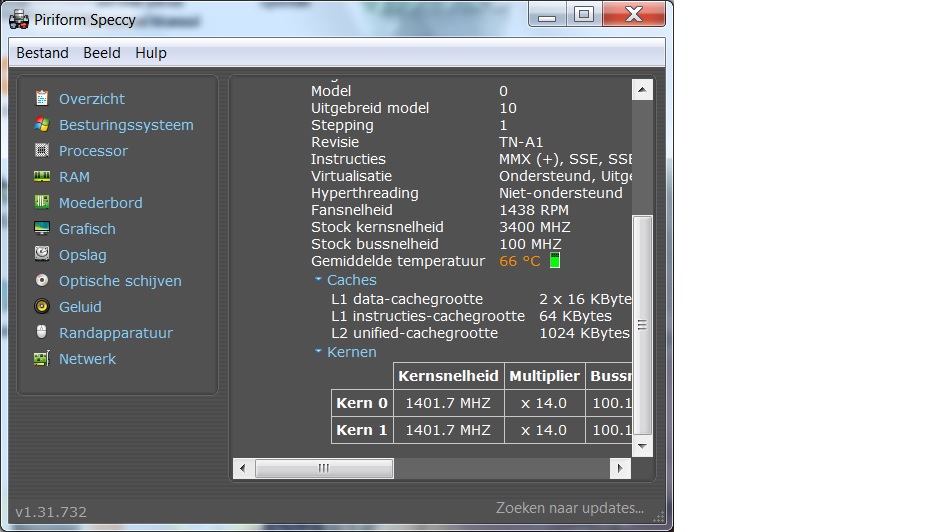Click the Stock bussnelheid value 100 MHZ
The image size is (929, 532).
click(530, 244)
